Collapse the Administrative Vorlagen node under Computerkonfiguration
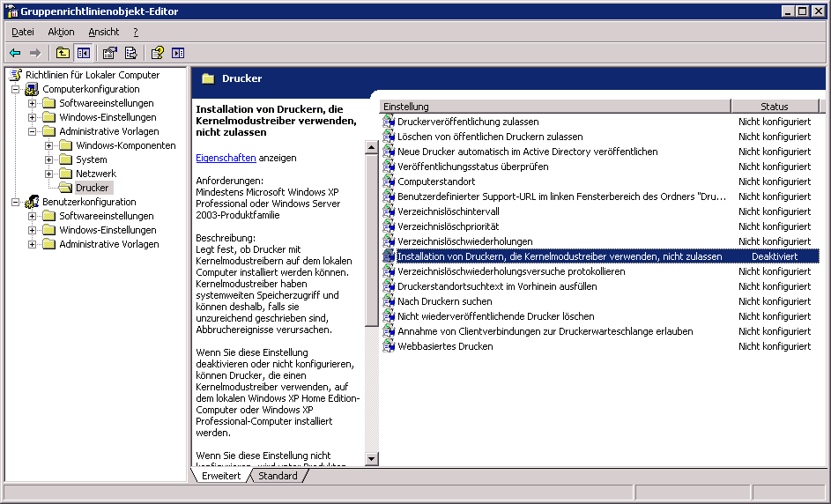 [x=33, y=131]
